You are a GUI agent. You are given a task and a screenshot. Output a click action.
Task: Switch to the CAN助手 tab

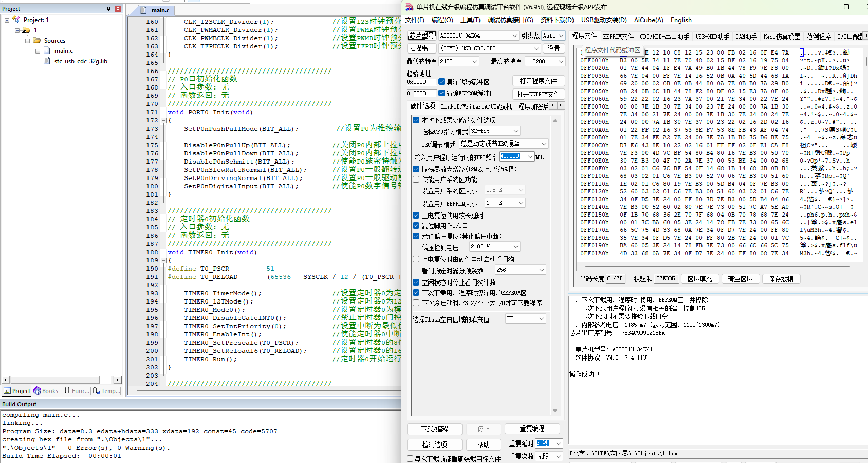tap(746, 37)
